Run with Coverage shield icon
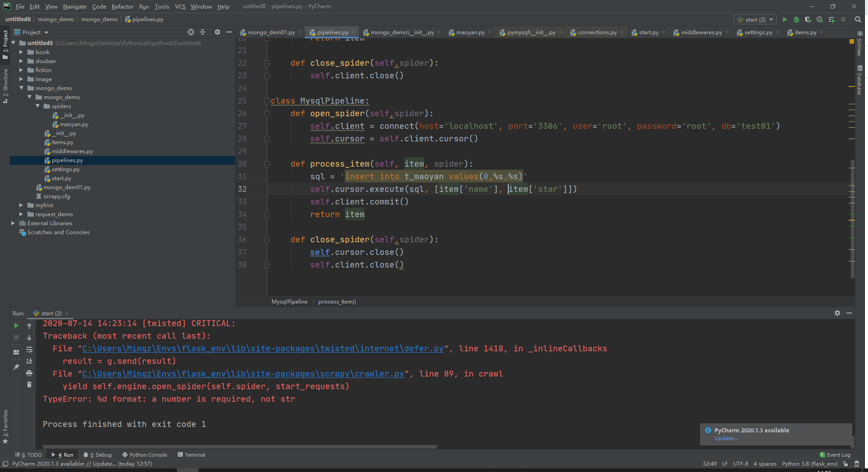868x472 pixels. [x=808, y=19]
